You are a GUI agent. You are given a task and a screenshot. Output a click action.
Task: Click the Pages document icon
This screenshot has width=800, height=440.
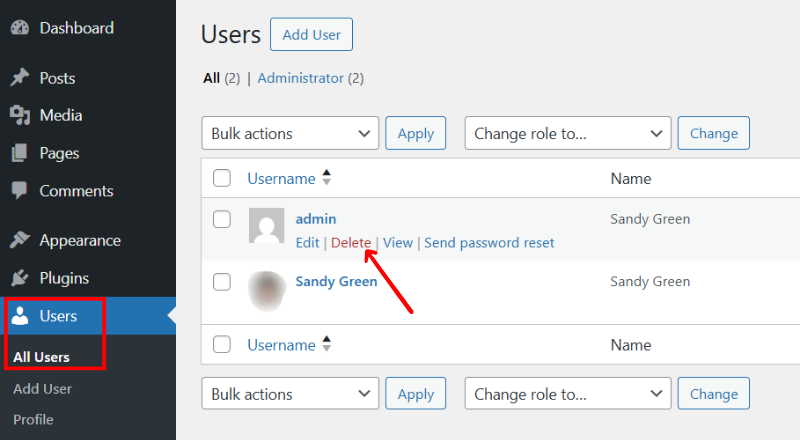(19, 153)
